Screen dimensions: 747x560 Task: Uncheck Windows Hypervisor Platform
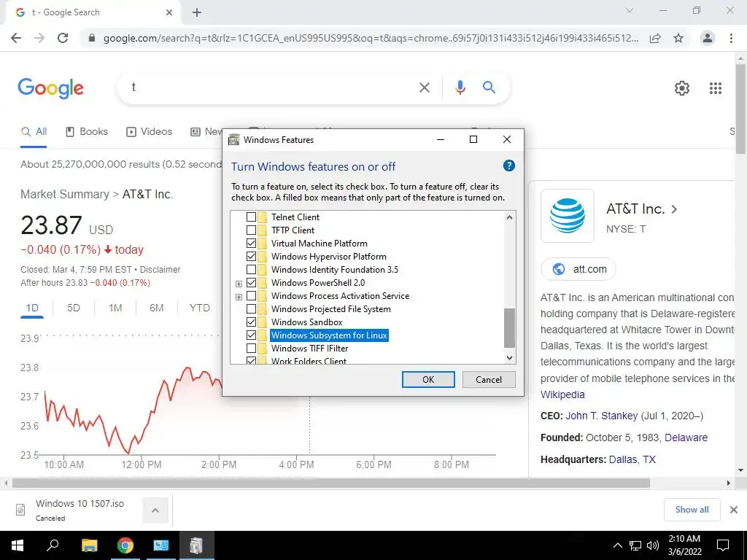251,257
